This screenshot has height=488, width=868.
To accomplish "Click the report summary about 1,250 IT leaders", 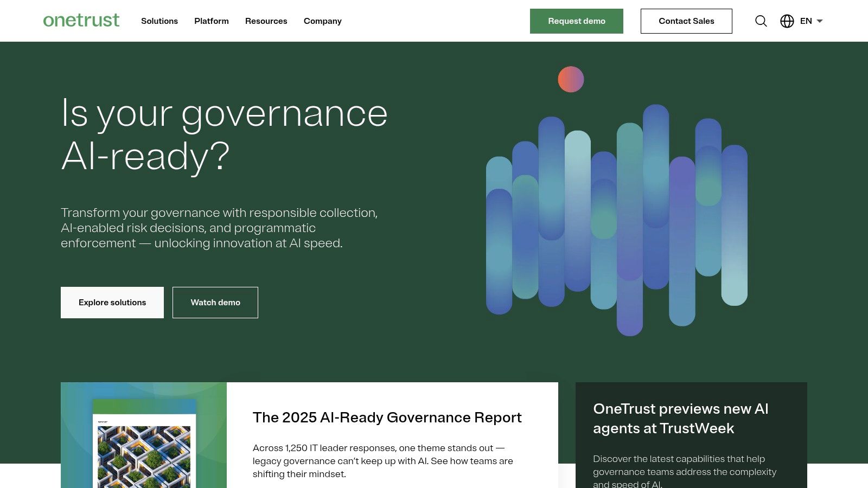I will (x=382, y=461).
